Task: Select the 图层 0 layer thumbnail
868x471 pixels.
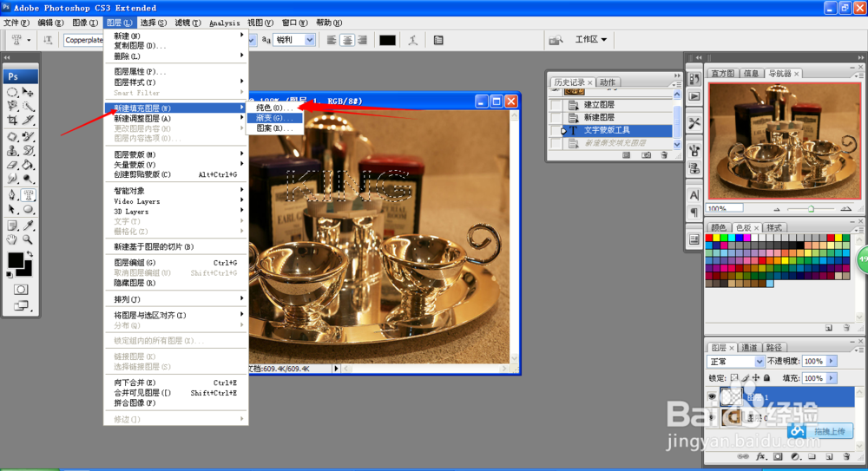Action: pyautogui.click(x=731, y=418)
